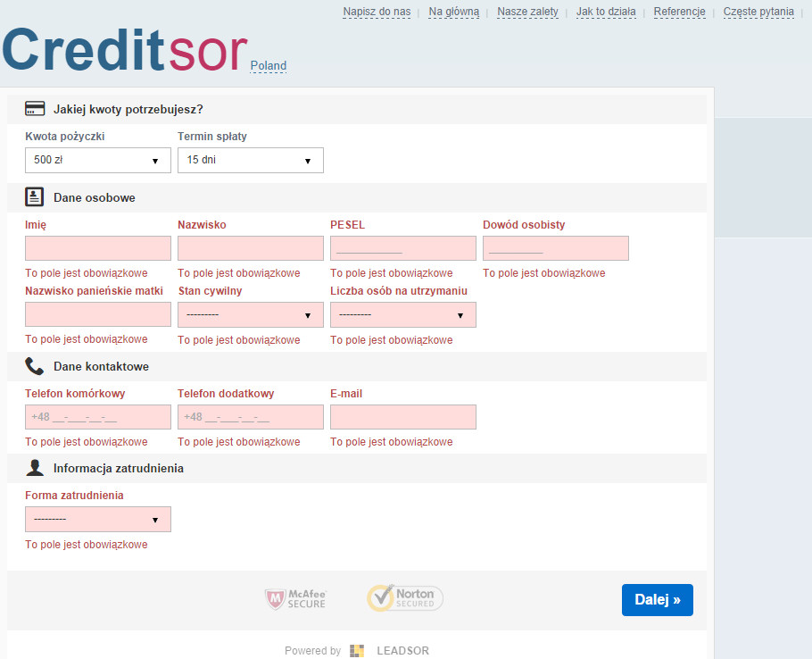The width and height of the screenshot is (812, 659).
Task: Click the Jakiej kwoty potrzebujesz? heading
Action: (x=128, y=109)
